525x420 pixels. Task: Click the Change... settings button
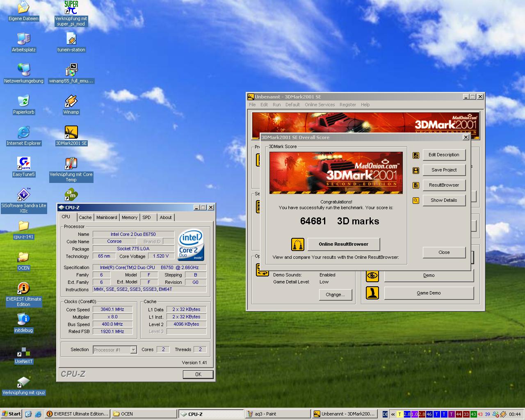335,294
